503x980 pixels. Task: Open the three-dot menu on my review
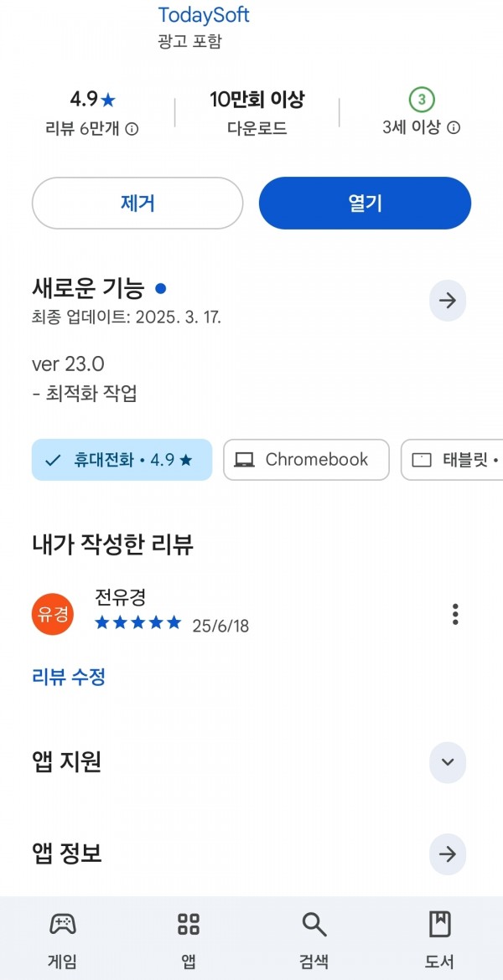point(455,614)
